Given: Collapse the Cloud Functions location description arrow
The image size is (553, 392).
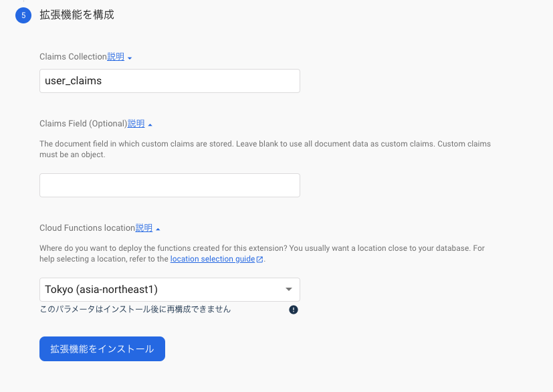Looking at the screenshot, I should [158, 229].
